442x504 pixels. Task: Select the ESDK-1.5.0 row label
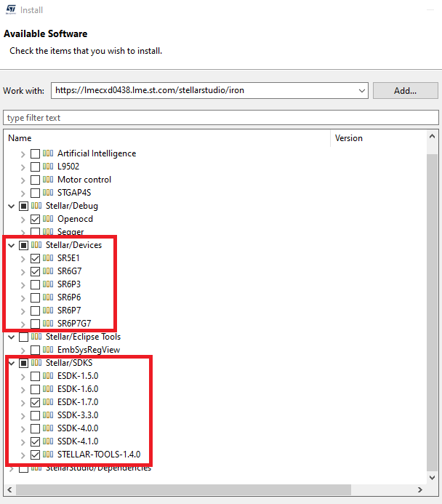tap(78, 376)
